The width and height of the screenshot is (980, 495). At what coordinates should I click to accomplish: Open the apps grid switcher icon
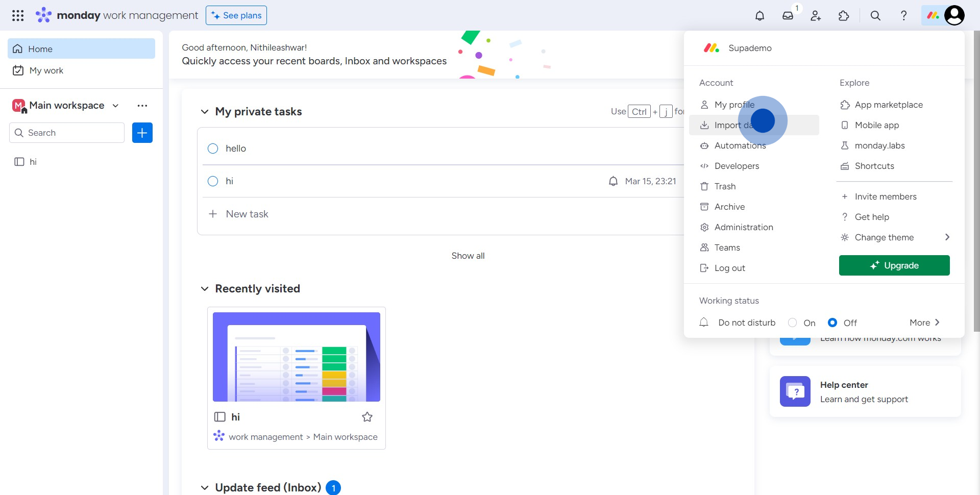[x=18, y=15]
